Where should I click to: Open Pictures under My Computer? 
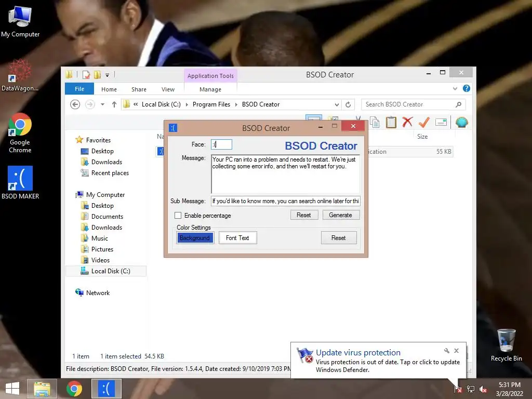pos(102,249)
